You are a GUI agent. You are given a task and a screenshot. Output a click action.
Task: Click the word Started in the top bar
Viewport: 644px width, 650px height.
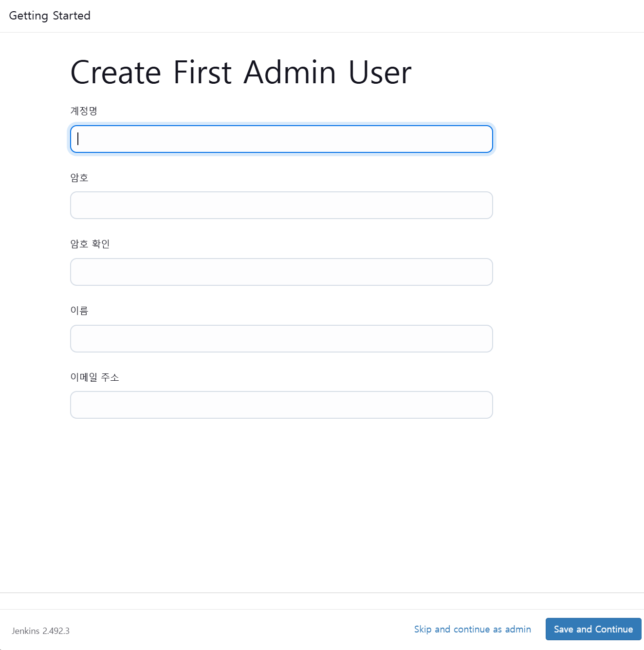pyautogui.click(x=72, y=16)
